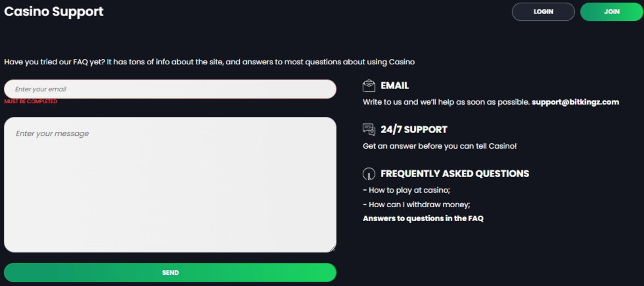The height and width of the screenshot is (286, 644).
Task: Click the envelope icon beside EMAIL
Action: pos(369,86)
